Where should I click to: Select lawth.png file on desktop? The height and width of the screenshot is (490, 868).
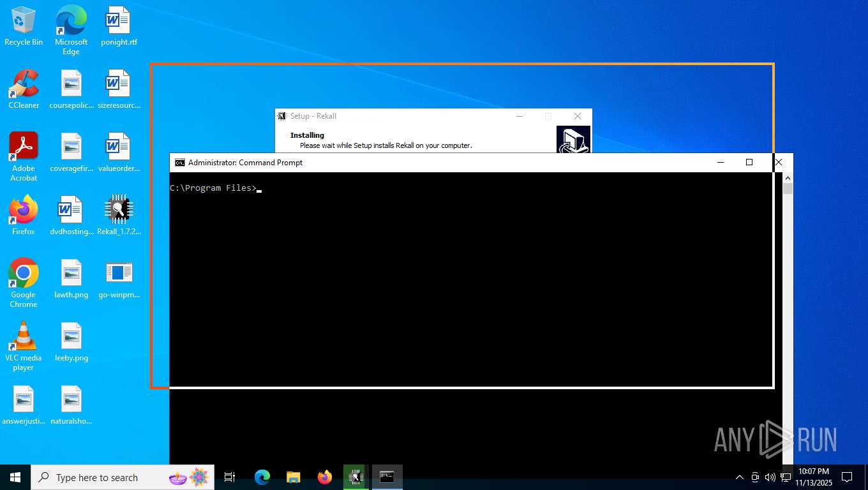(x=71, y=279)
